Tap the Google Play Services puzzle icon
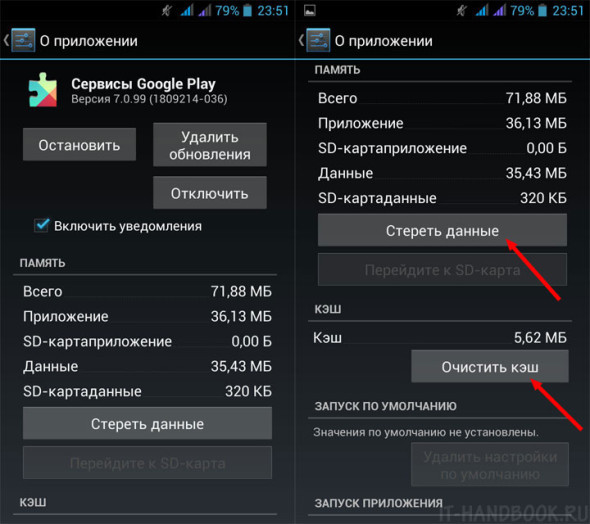590x524 pixels. coord(43,90)
